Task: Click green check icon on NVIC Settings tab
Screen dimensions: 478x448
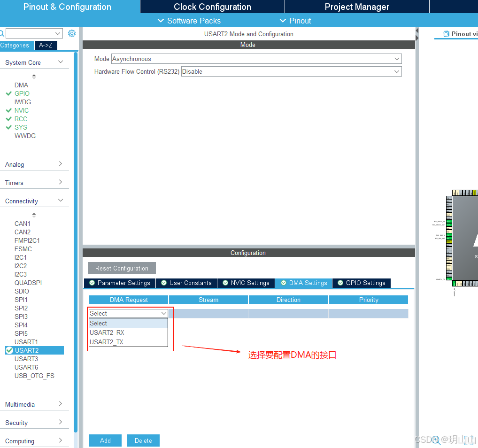Action: pyautogui.click(x=225, y=283)
